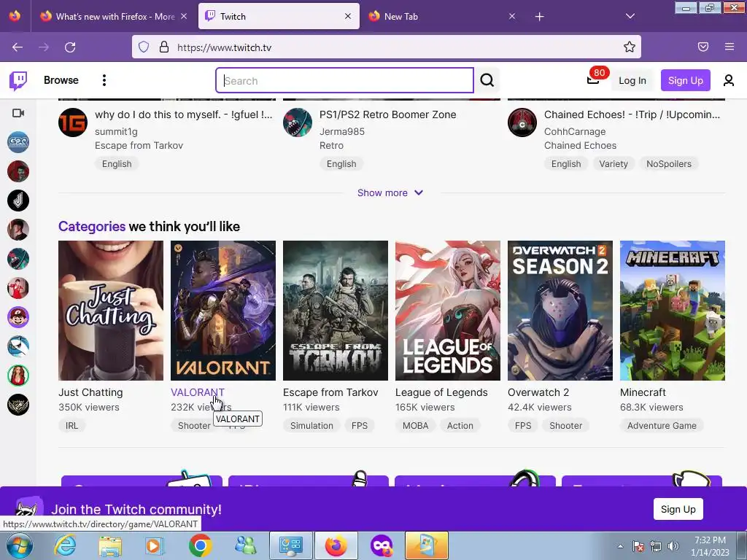
Task: Open summit1g channel name link
Action: (x=116, y=131)
